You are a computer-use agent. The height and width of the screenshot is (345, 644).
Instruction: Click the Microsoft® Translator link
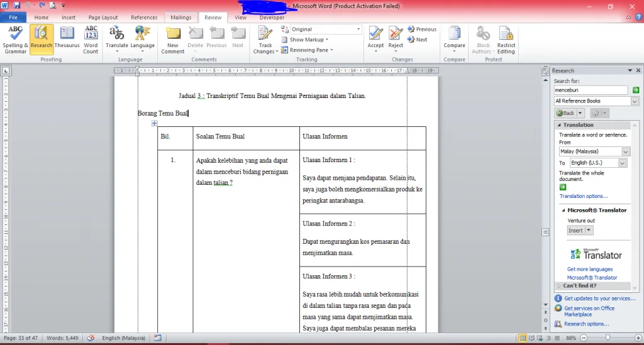[x=592, y=277]
